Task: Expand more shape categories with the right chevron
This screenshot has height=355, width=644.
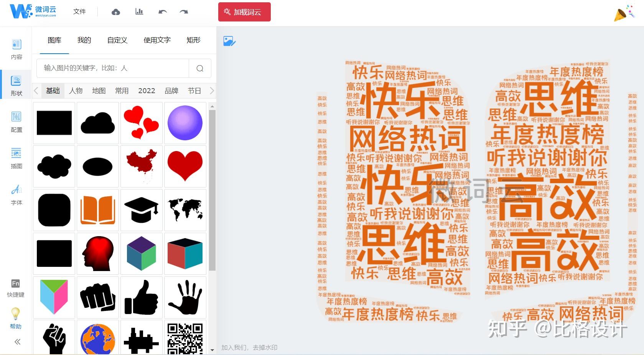Action: pyautogui.click(x=212, y=90)
